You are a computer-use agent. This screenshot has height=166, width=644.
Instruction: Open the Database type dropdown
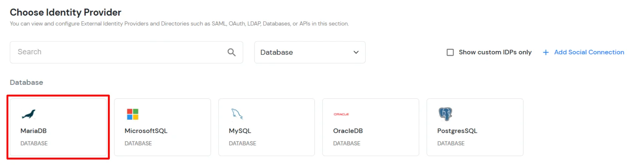point(310,52)
